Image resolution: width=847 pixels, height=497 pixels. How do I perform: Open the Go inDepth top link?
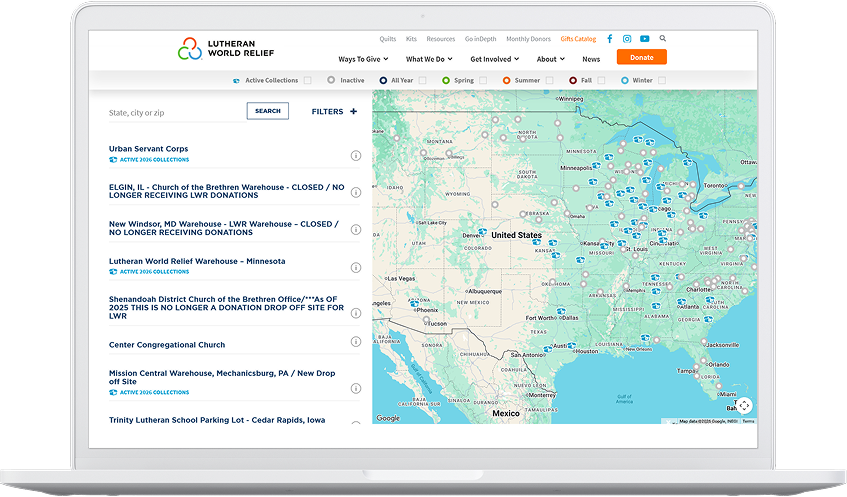tap(480, 39)
